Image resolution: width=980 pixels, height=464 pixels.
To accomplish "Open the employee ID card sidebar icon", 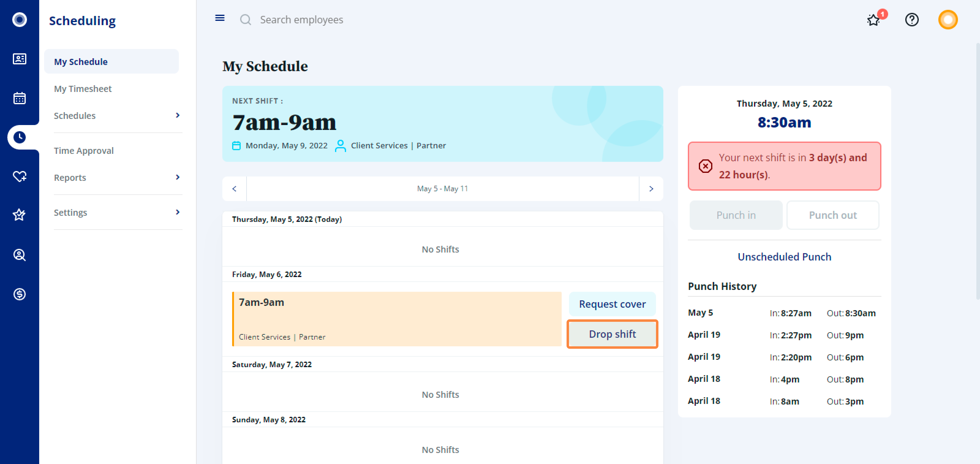I will (19, 59).
